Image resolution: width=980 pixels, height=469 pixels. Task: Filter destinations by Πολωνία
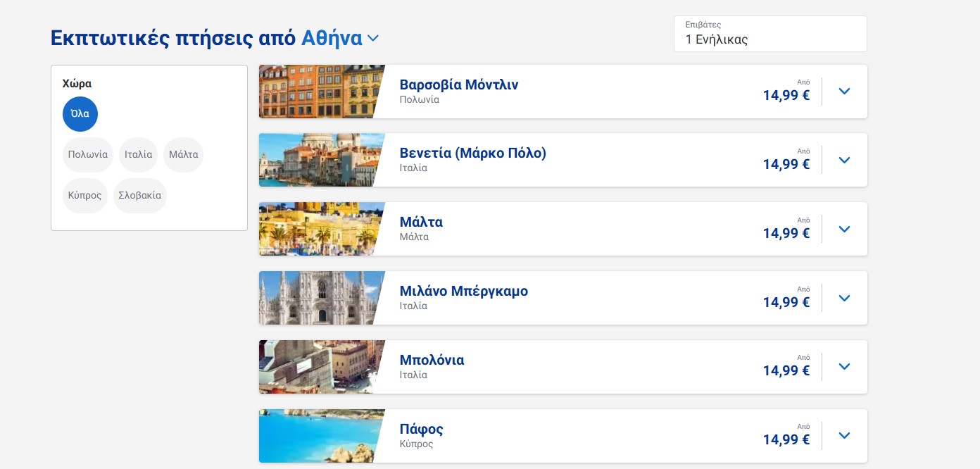(x=88, y=155)
